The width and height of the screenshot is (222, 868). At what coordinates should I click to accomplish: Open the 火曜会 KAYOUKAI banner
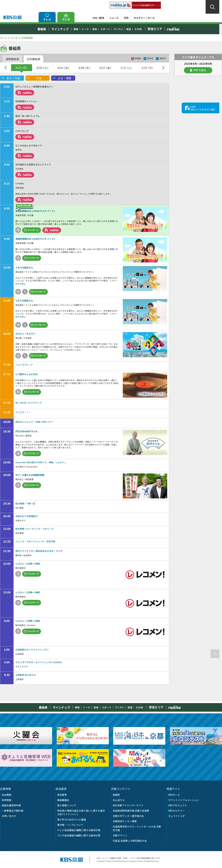26,736
